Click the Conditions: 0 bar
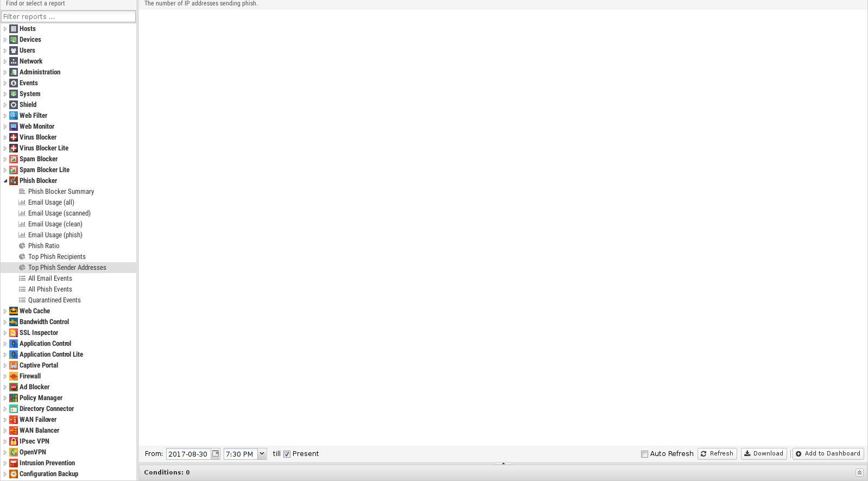 [x=503, y=472]
